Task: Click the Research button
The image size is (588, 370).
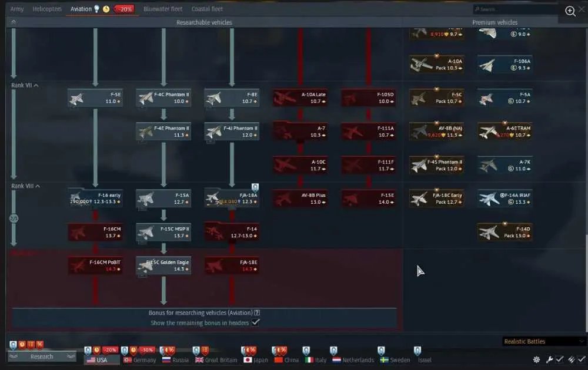Action: 42,356
